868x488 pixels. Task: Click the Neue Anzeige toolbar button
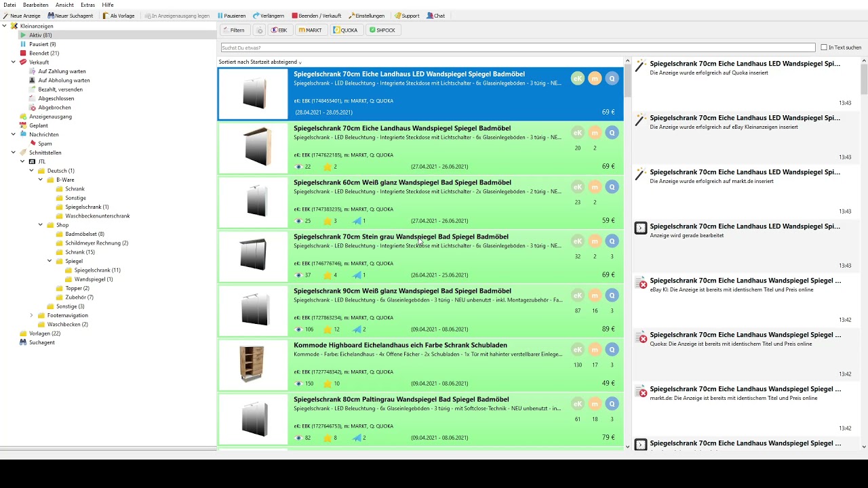click(x=22, y=16)
